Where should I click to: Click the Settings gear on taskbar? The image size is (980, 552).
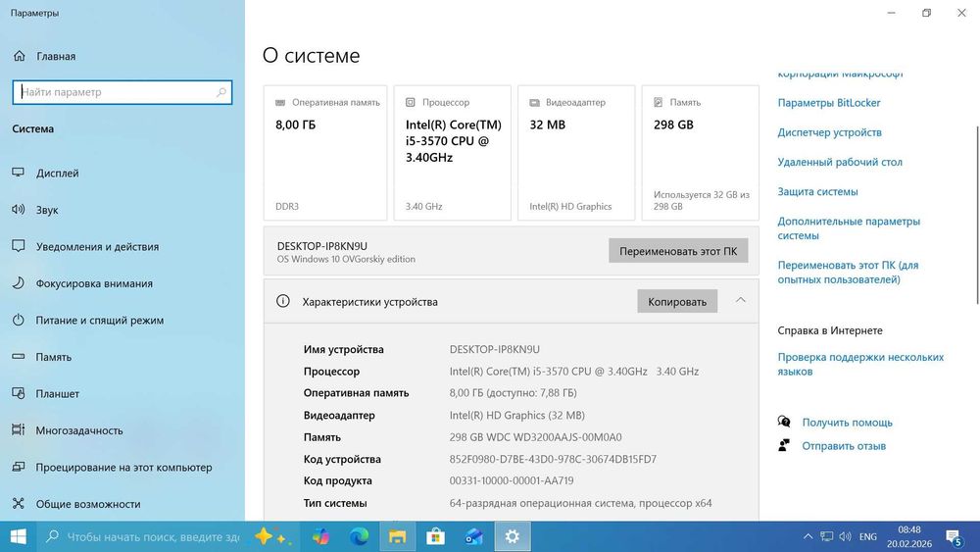[x=513, y=536]
